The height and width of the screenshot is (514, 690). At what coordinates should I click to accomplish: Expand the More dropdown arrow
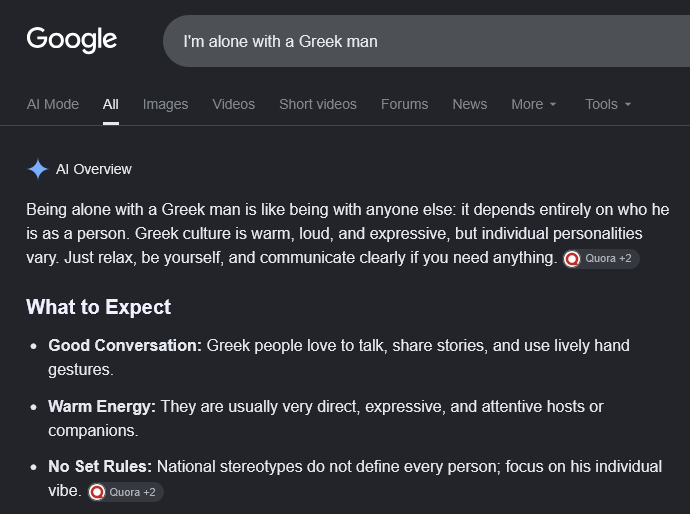(x=553, y=104)
